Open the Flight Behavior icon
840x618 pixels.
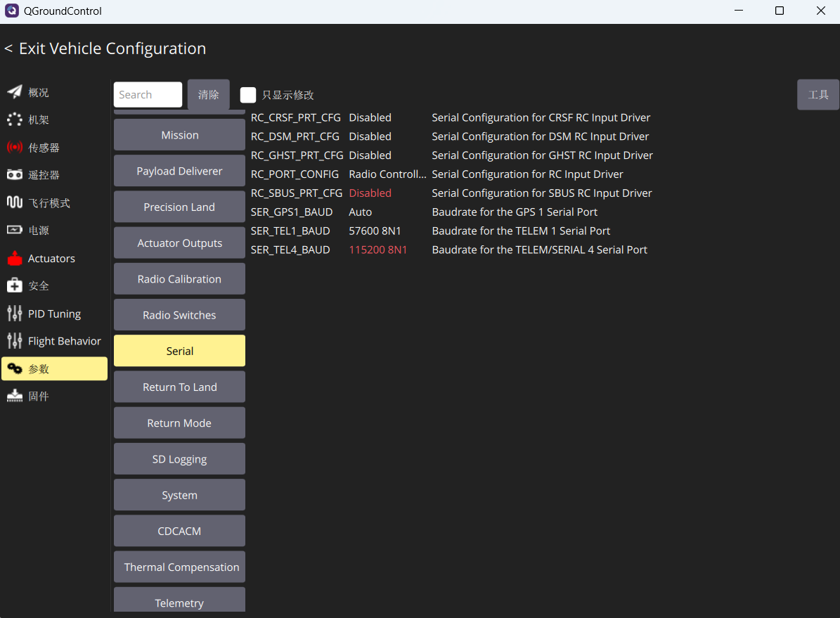tap(15, 341)
